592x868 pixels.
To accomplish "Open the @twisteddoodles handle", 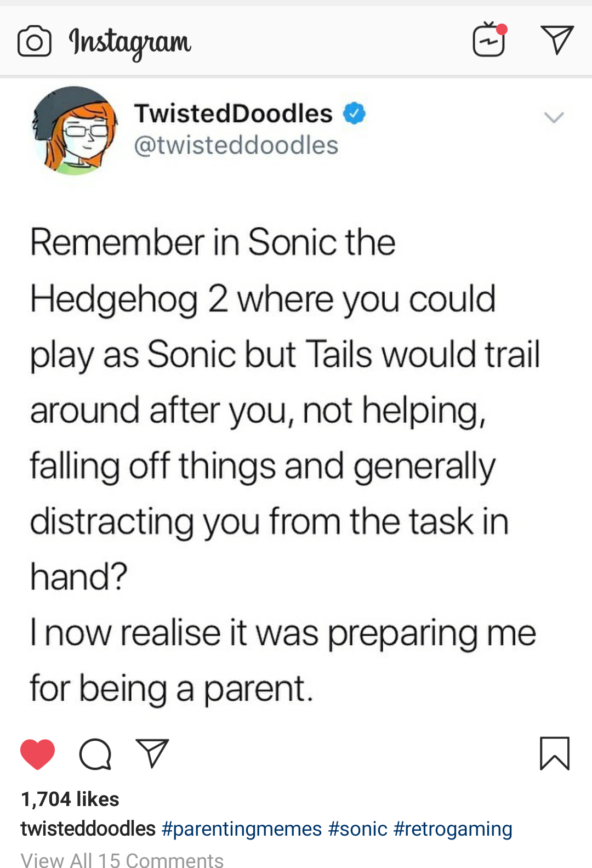I will [236, 145].
